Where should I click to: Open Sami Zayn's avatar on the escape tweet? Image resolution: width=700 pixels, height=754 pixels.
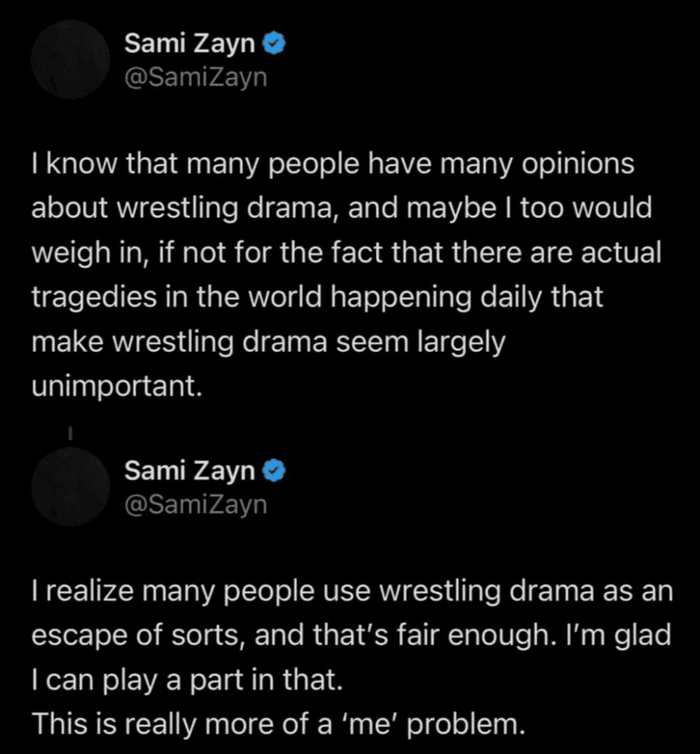[71, 486]
